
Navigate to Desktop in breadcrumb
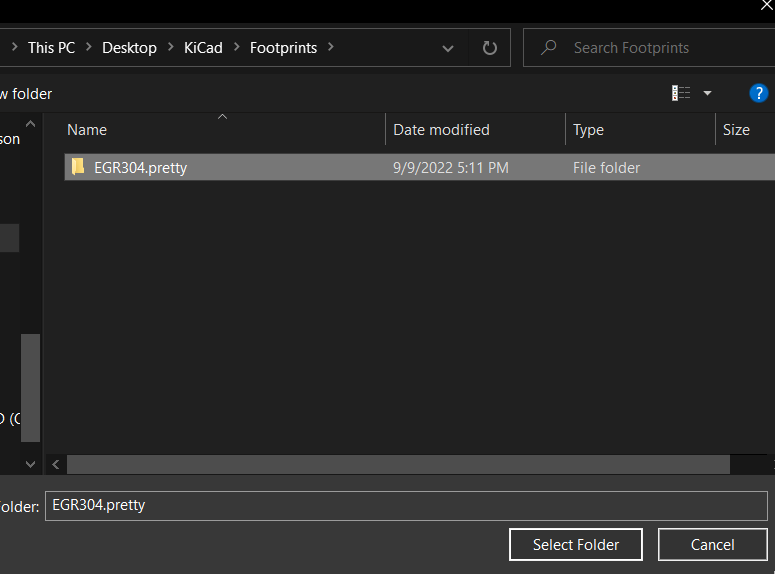pyautogui.click(x=129, y=47)
